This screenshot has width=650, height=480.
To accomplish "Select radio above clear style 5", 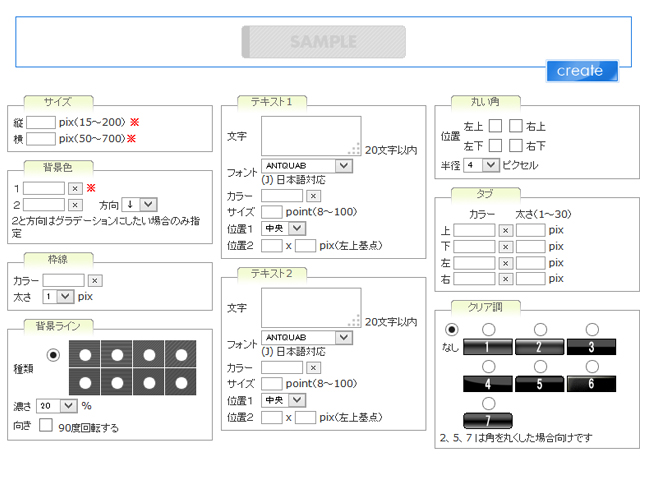I will (540, 367).
